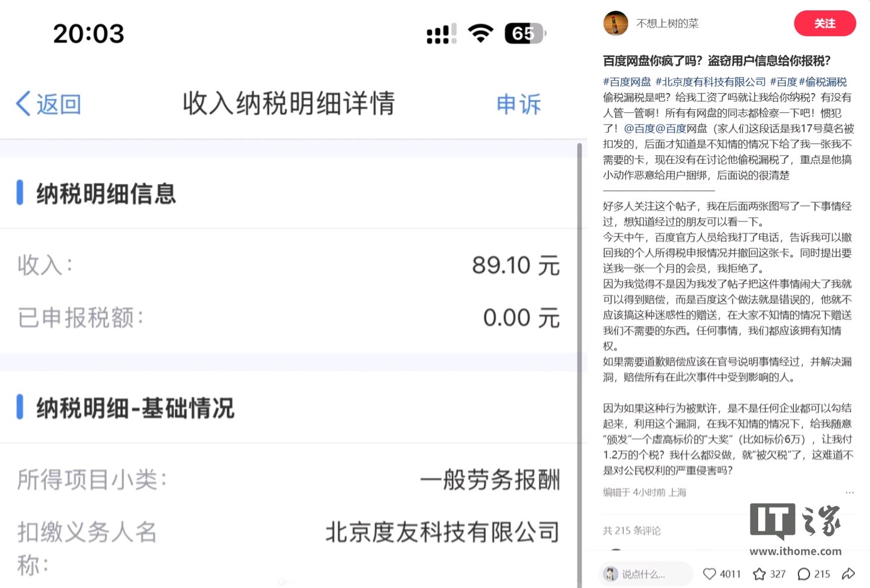The height and width of the screenshot is (588, 870).
Task: Open the first @百度 mention in the post
Action: click(639, 129)
